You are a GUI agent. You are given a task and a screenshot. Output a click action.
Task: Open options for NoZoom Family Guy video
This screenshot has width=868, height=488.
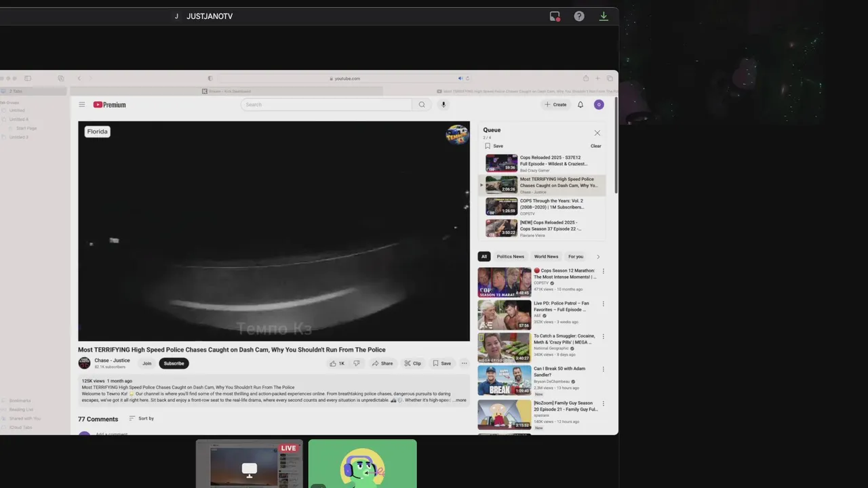click(x=603, y=403)
